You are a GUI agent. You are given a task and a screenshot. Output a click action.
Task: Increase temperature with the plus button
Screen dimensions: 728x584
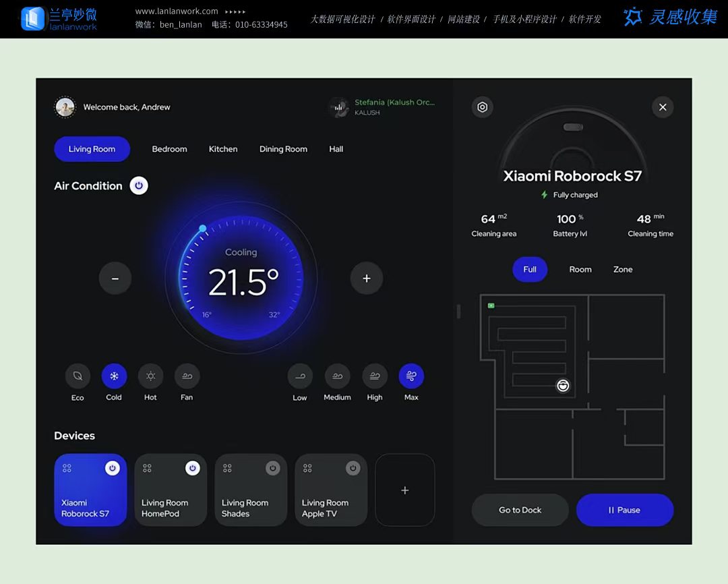point(366,279)
